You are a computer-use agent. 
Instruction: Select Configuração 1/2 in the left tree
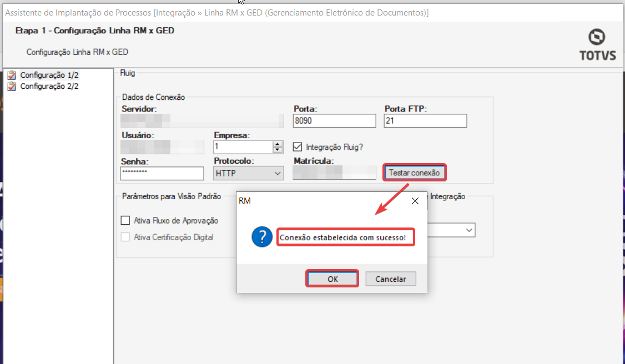click(x=49, y=75)
